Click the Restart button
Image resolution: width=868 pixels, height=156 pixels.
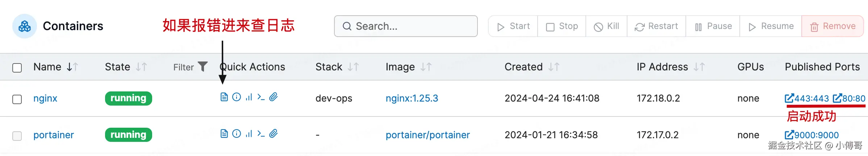[x=656, y=26]
